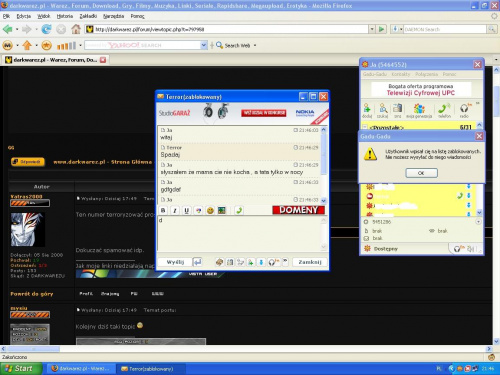This screenshot has height=375, width=500.
Task: Open the Yahoo search box dropdown arrow
Action: pyautogui.click(x=204, y=45)
